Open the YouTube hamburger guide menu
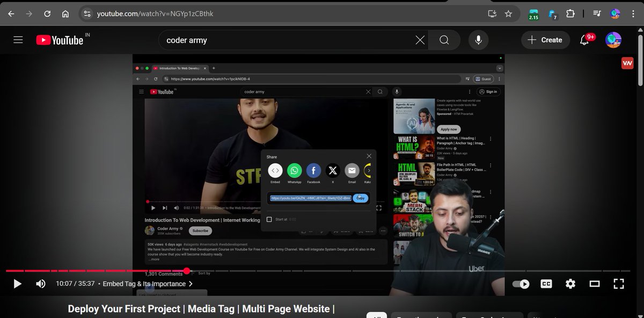 click(18, 40)
